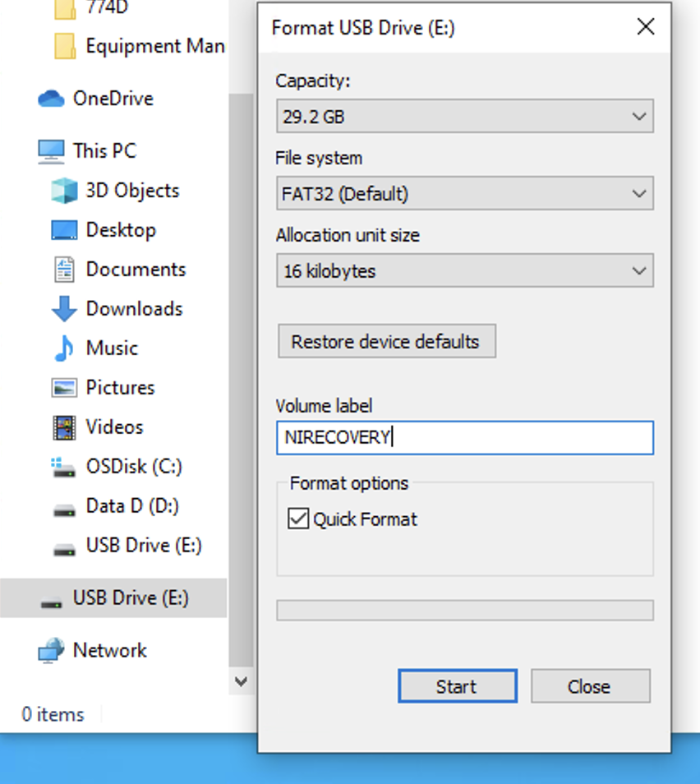Screen dimensions: 700x784
Task: Uncheck the Quick Format checkbox
Action: point(298,519)
